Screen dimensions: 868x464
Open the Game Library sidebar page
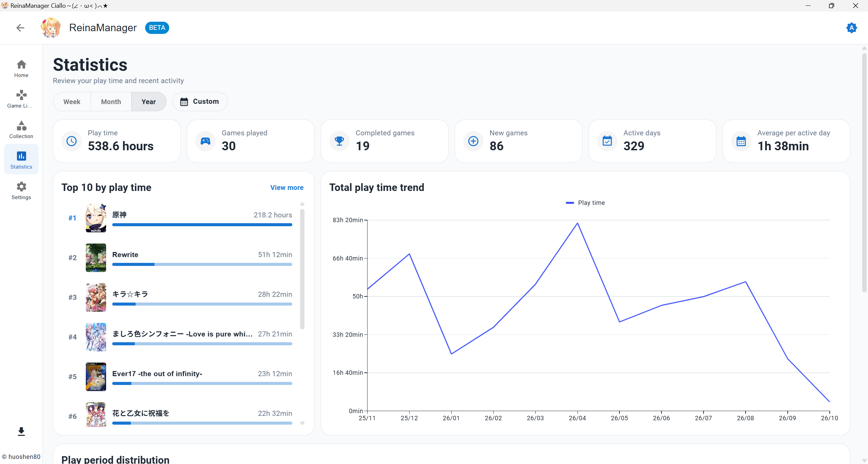click(x=21, y=99)
